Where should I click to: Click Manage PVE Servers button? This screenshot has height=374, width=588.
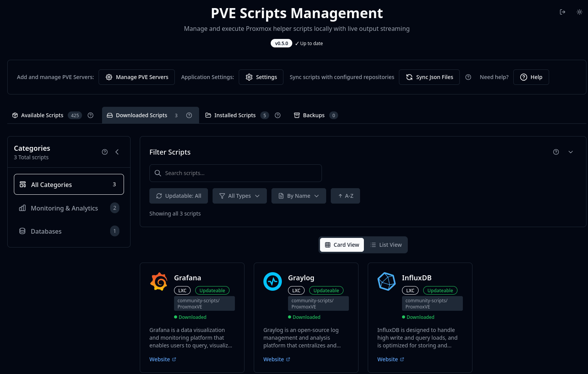click(137, 77)
